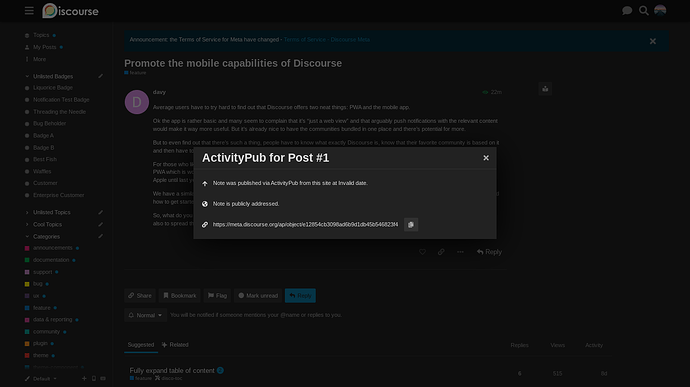Viewport: 690px width, 387px height.
Task: Open the Default theme dropdown in sidebar footer
Action: (41, 379)
